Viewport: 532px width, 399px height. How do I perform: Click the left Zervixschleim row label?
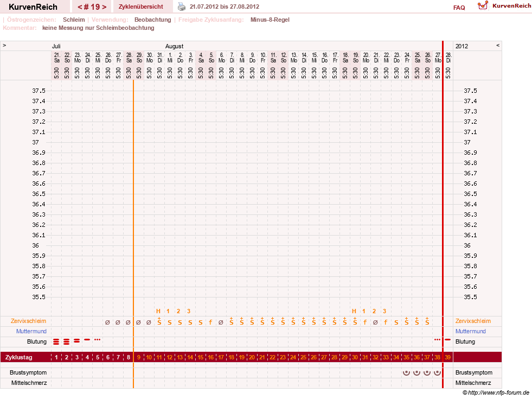coord(29,321)
